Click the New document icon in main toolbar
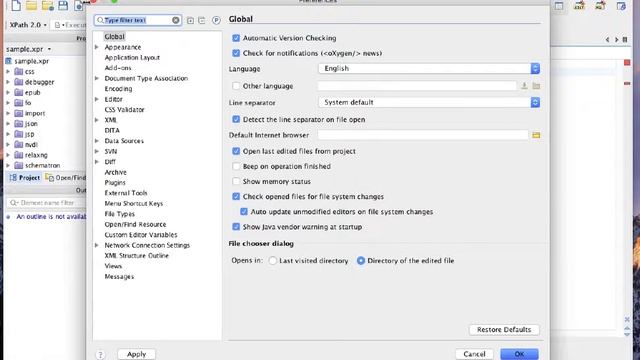 pyautogui.click(x=16, y=5)
